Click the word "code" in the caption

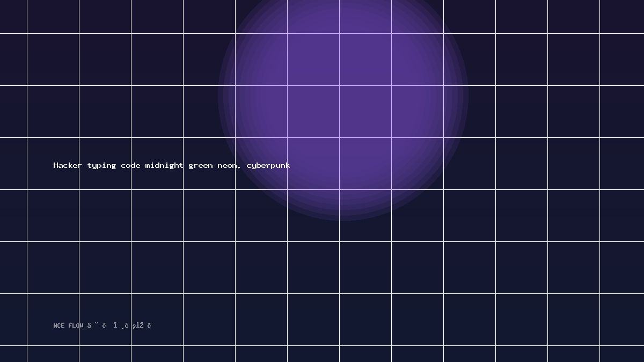pyautogui.click(x=130, y=165)
